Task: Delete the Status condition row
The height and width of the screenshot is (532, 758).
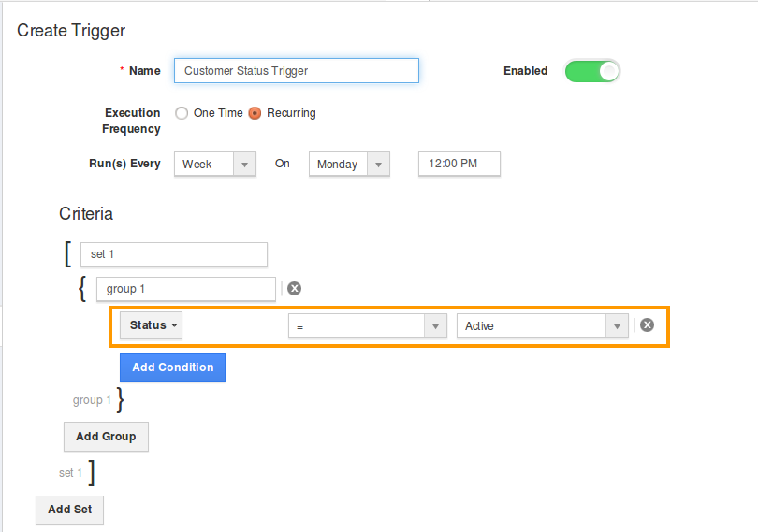Action: [647, 325]
